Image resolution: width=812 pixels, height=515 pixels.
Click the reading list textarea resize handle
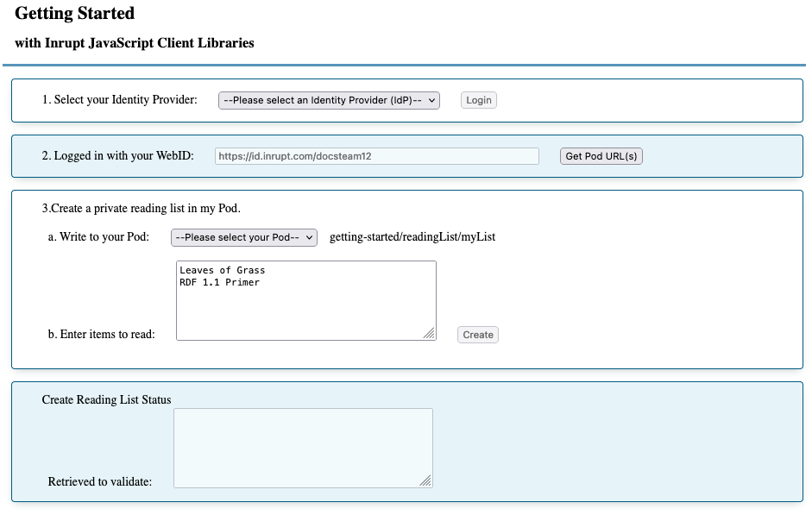[429, 333]
